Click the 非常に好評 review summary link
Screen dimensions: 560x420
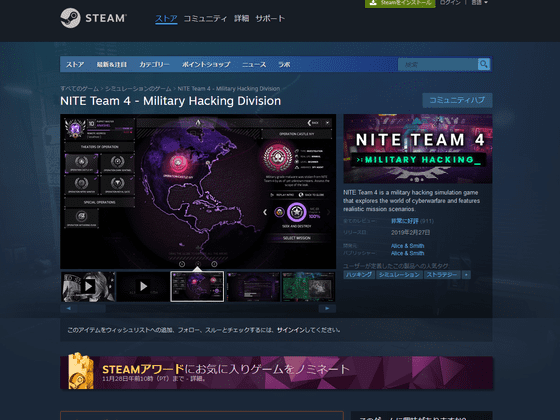404,221
